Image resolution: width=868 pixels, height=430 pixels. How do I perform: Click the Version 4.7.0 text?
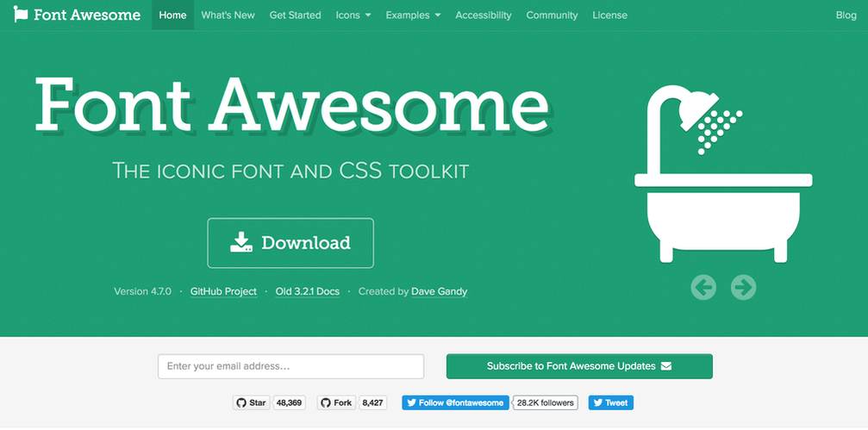click(142, 291)
